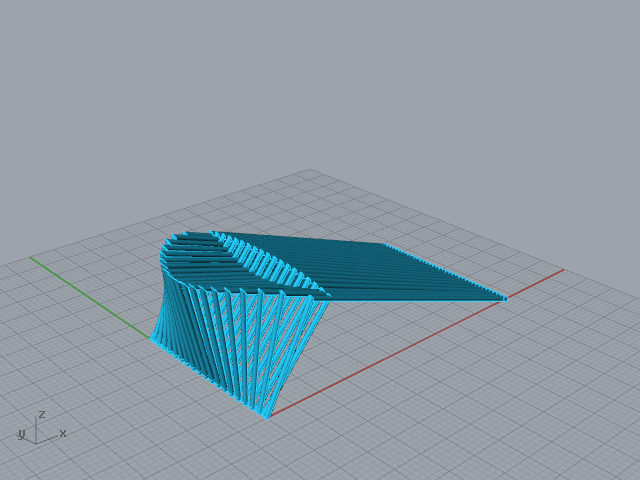Click the y label on the world axis icon

pyautogui.click(x=20, y=434)
